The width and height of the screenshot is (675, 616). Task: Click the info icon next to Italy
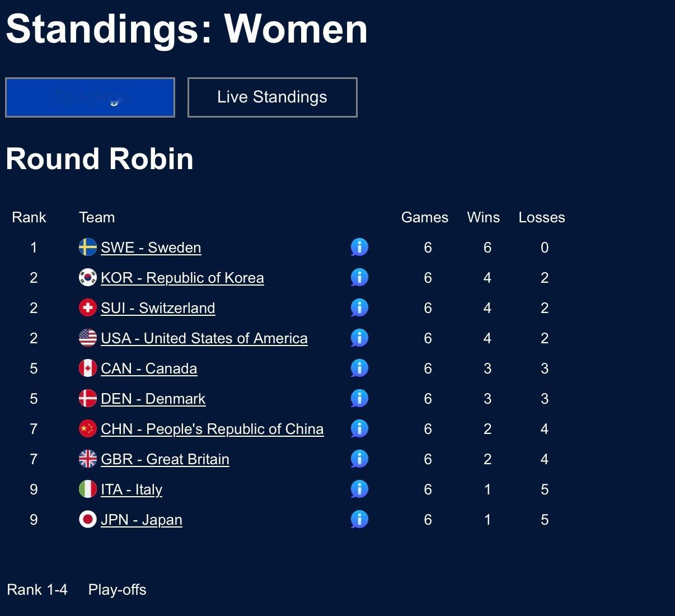coord(359,489)
